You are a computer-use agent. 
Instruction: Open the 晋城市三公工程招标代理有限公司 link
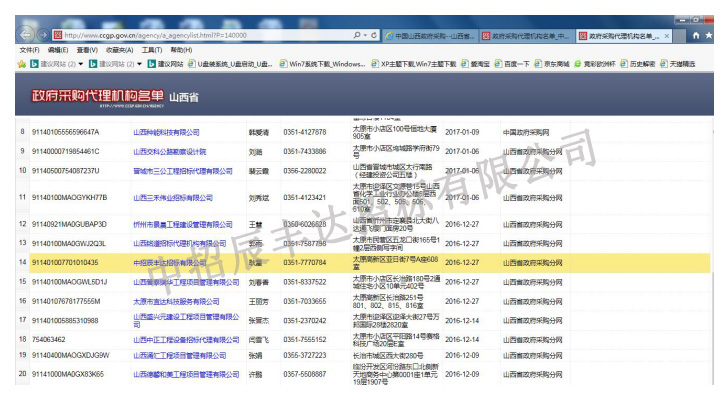(x=182, y=171)
